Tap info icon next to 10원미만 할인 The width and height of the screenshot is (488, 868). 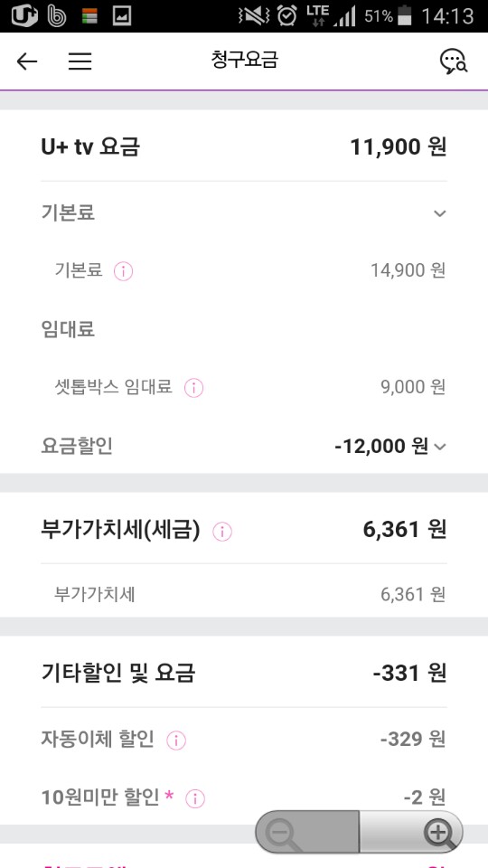195,798
